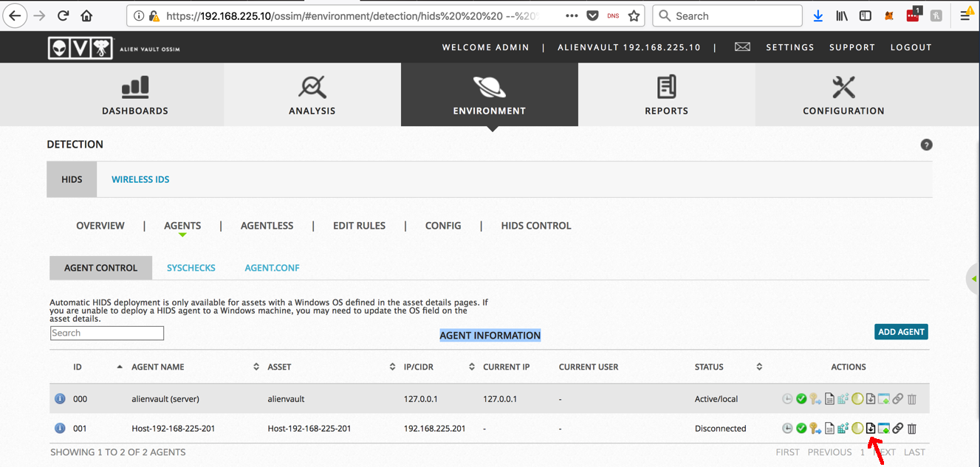Download preconfigured agent for Host-192-168-225-201
The width and height of the screenshot is (980, 467).
[871, 428]
